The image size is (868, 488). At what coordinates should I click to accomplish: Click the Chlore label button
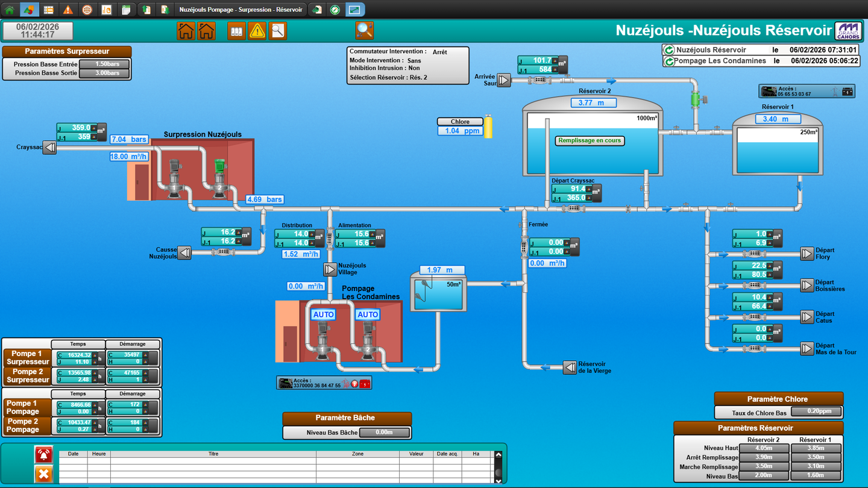460,122
